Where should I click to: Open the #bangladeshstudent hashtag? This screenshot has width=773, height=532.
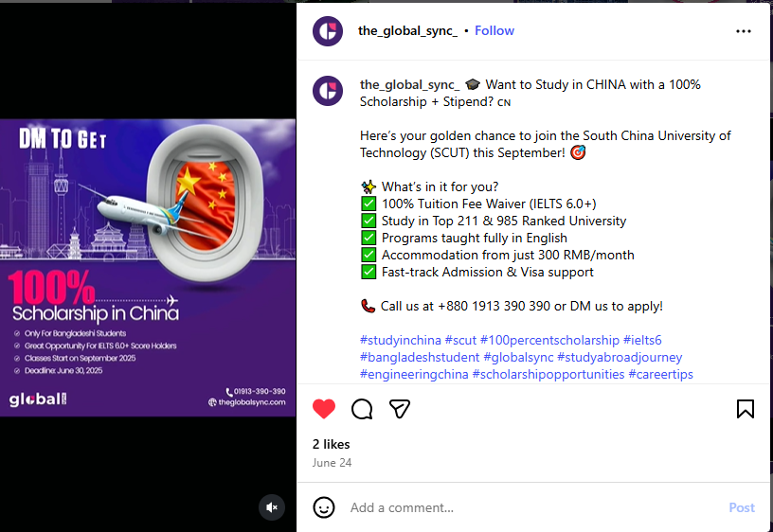(420, 357)
